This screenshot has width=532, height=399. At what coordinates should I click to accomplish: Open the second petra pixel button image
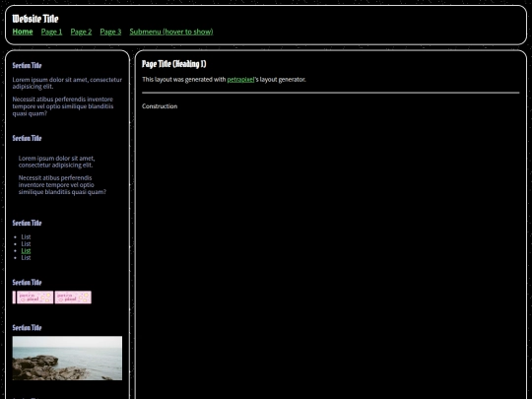73,298
